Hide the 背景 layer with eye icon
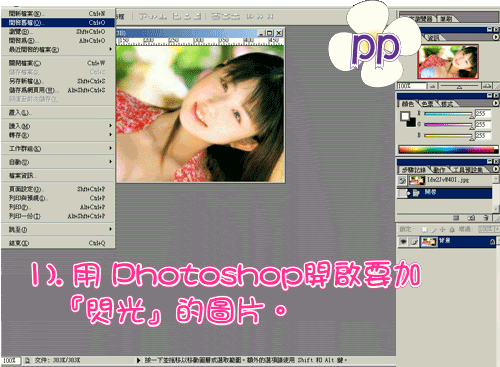Screen dimensions: 500x367 click(x=403, y=242)
